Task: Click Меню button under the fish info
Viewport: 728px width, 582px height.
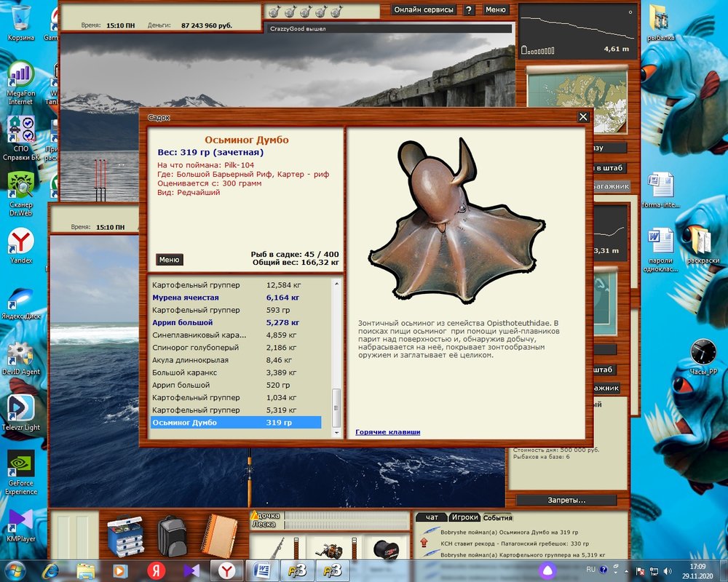Action: 169,260
